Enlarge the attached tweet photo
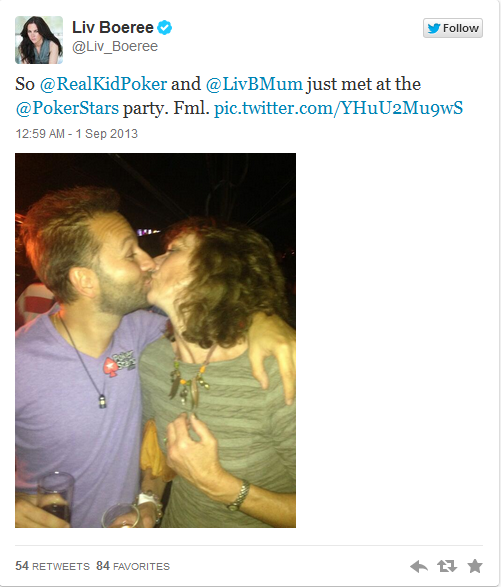 point(155,340)
